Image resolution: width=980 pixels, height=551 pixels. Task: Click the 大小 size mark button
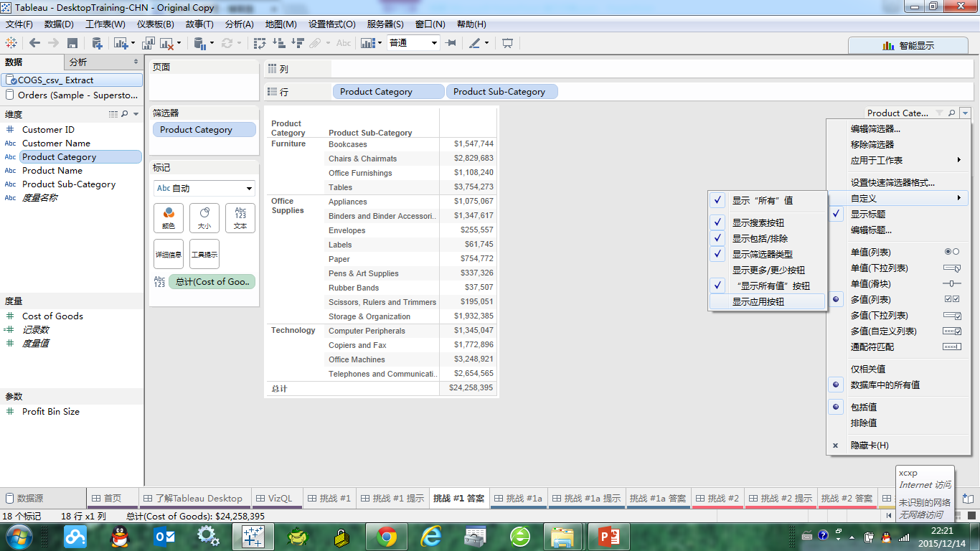(x=204, y=218)
